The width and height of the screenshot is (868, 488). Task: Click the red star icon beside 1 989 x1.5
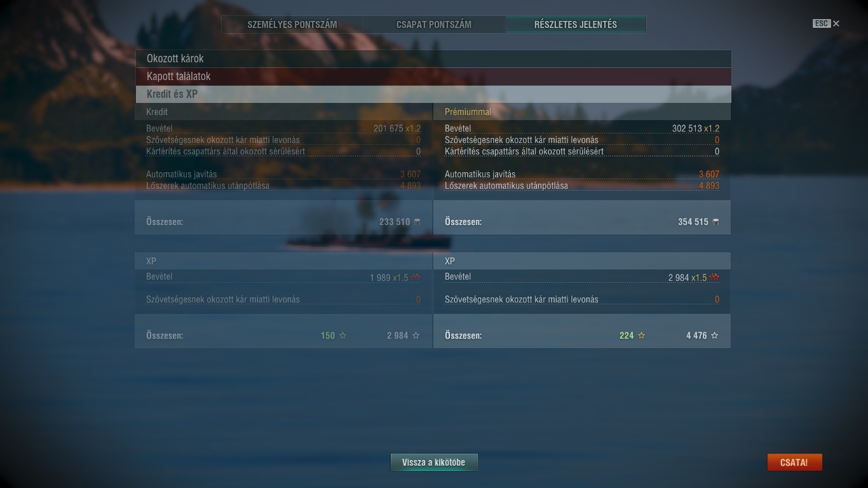(x=416, y=278)
